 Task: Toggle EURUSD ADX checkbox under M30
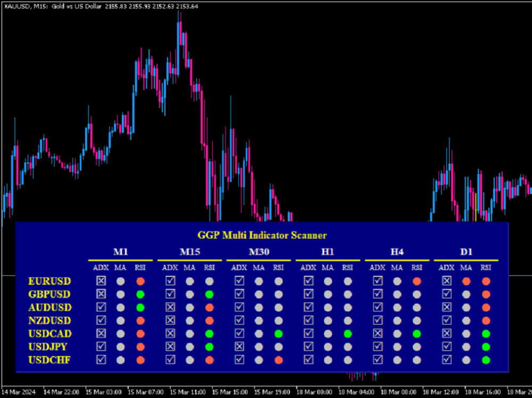(x=239, y=281)
